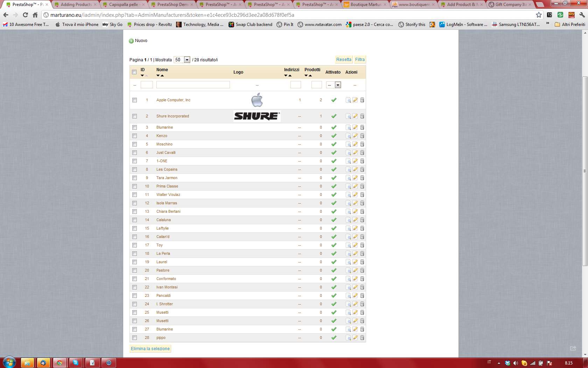Check the Pastore row checkbox
This screenshot has width=588, height=368.
click(134, 270)
